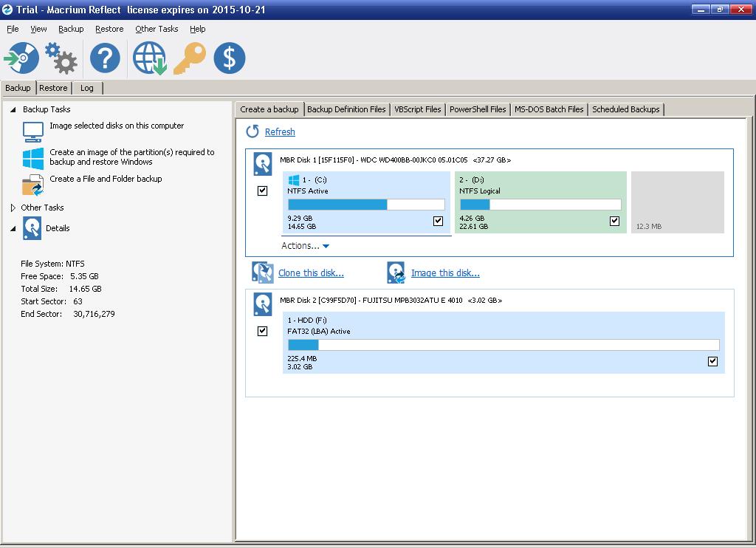756x548 pixels.
Task: Click the disk backup toolbar icon
Action: 21,58
